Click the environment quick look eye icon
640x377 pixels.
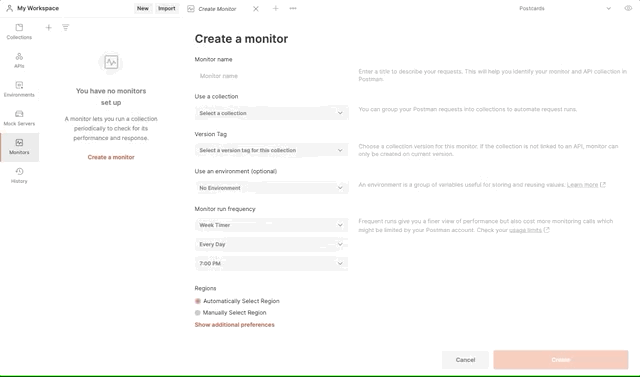coord(628,8)
